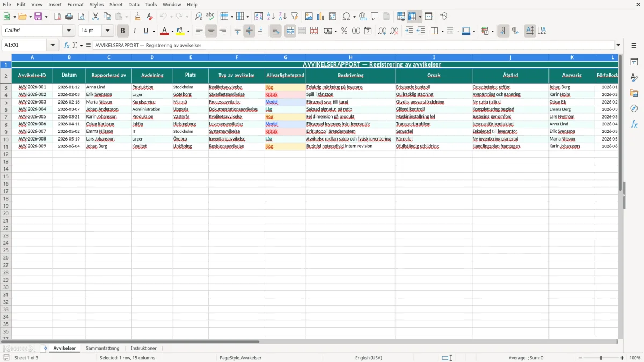Open Conditional formatting dropdown arrow
This screenshot has width=644, height=362.
point(492,31)
